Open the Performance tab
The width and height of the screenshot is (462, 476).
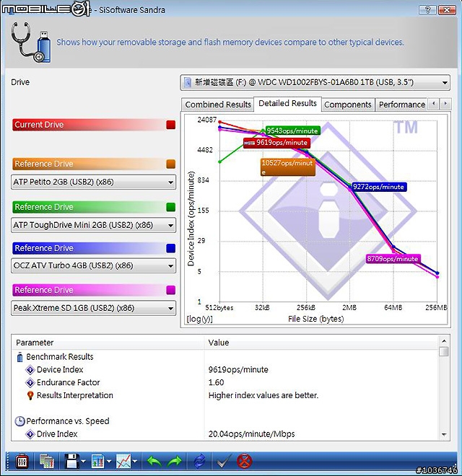point(401,105)
